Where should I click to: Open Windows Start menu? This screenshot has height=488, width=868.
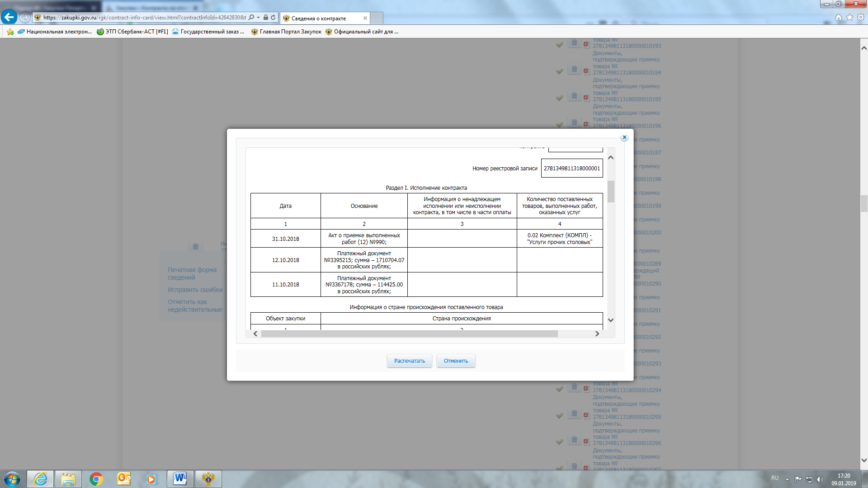(x=12, y=479)
